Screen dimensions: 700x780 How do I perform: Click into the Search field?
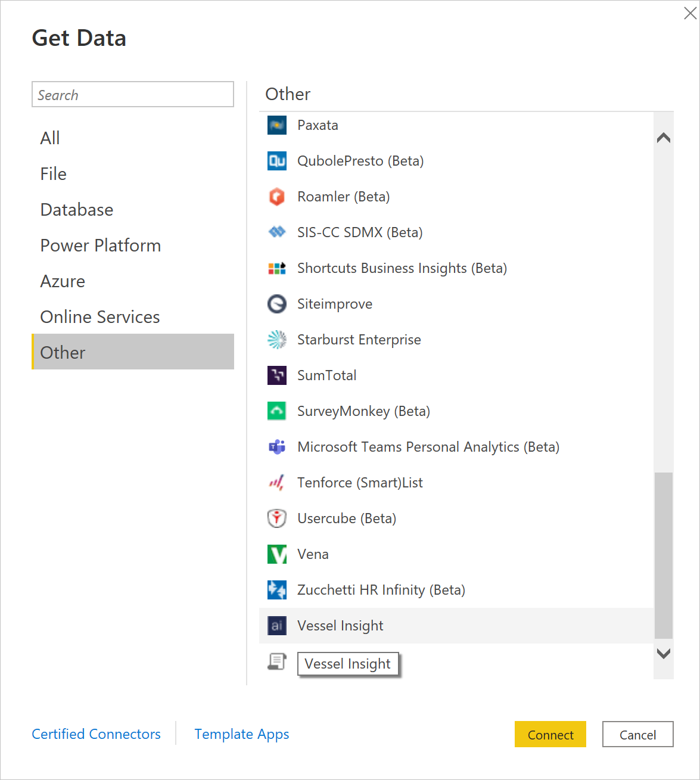133,95
